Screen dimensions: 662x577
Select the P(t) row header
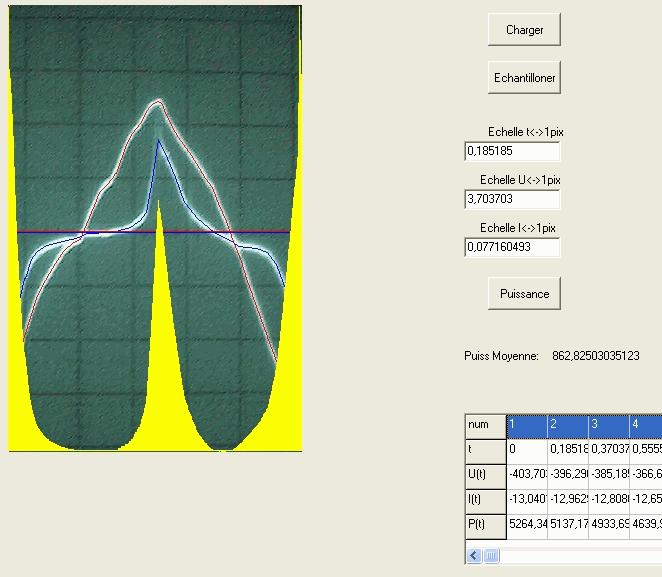click(x=485, y=524)
